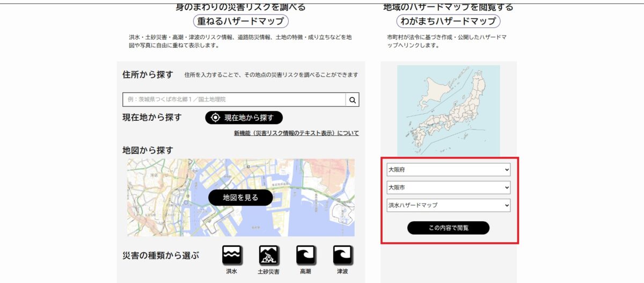Viewport: 644px width, 283px height.
Task: Expand the 大阪市 municipality dropdown
Action: (448, 187)
